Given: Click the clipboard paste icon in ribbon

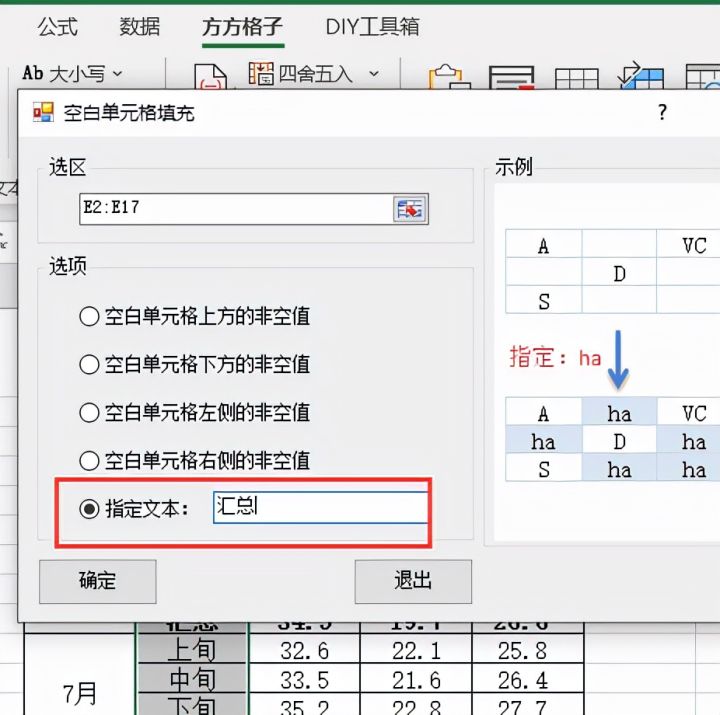Looking at the screenshot, I should (x=449, y=77).
